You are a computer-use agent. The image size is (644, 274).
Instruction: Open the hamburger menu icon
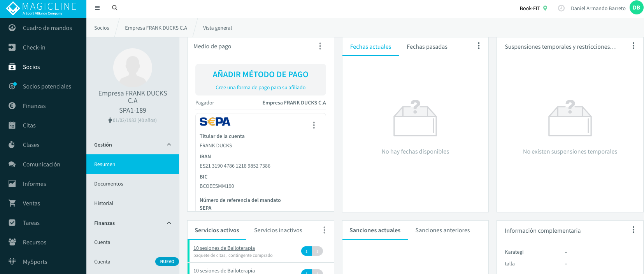click(x=97, y=8)
